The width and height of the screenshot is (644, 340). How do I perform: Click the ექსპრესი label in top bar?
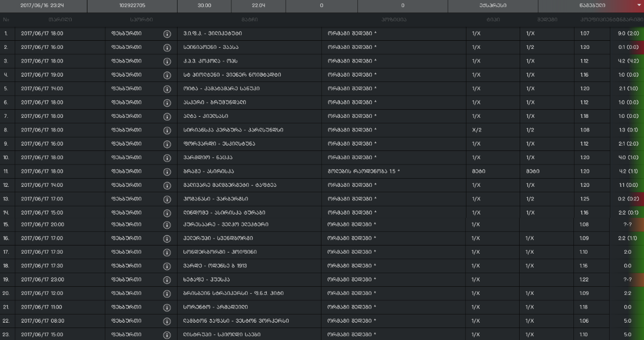[x=493, y=5]
